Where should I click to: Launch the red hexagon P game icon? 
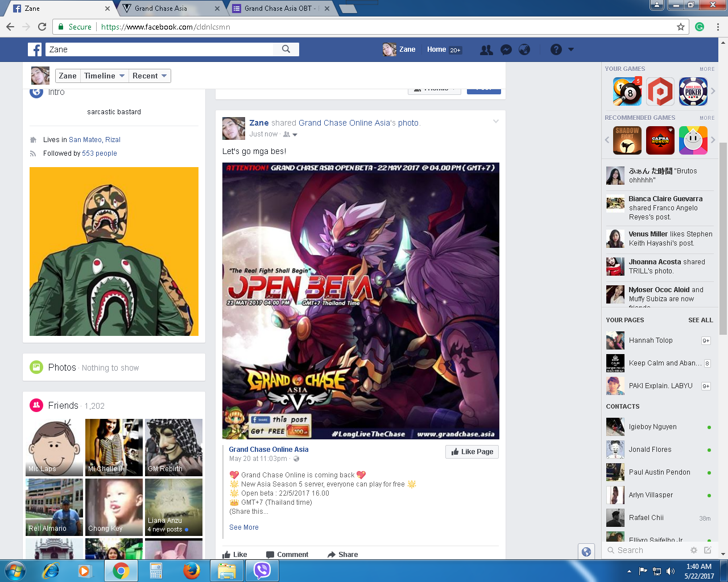point(660,92)
